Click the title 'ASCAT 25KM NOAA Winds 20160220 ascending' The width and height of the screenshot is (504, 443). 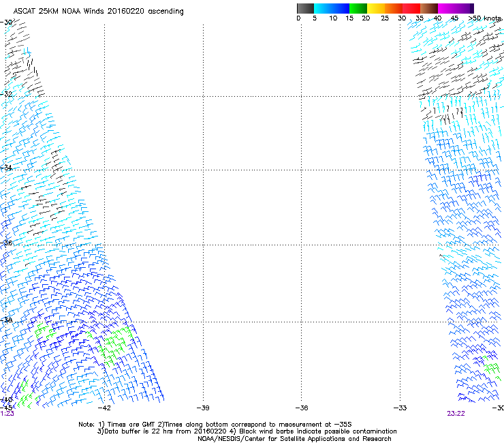(98, 12)
